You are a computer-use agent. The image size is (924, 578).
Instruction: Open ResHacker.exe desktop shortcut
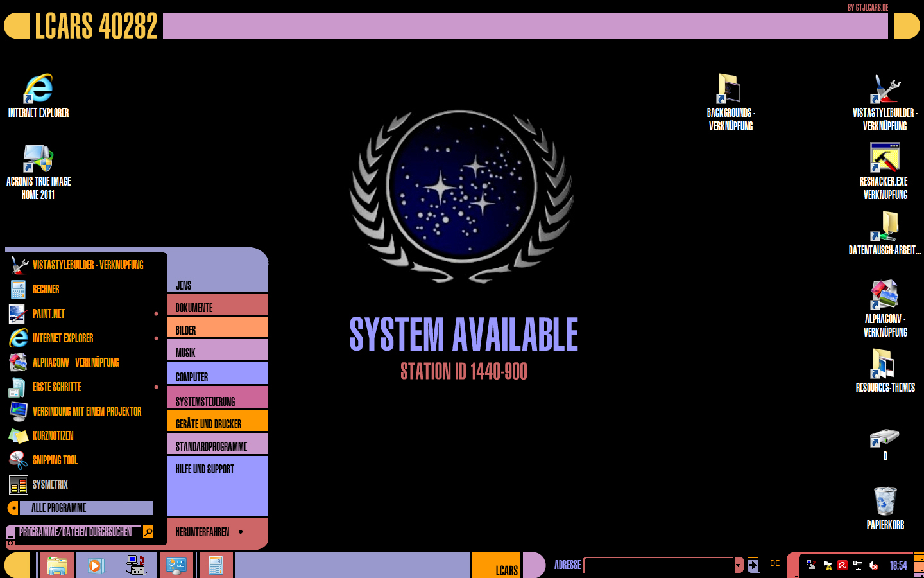[885, 171]
